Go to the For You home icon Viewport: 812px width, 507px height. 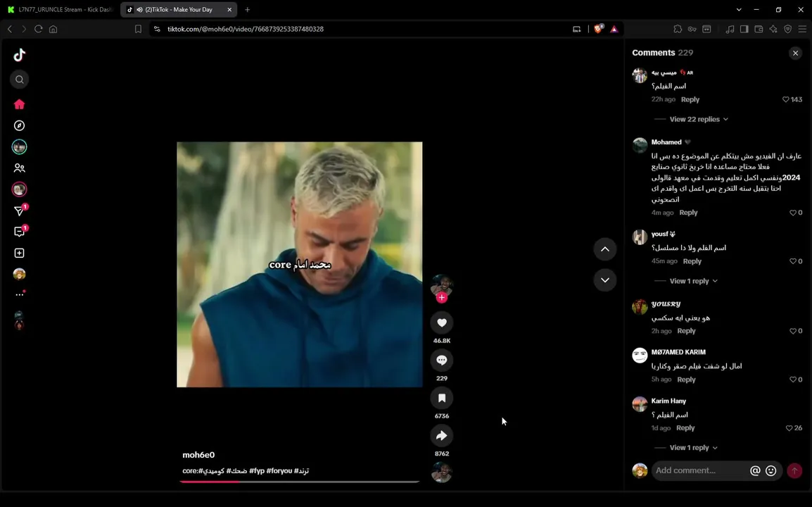19,104
